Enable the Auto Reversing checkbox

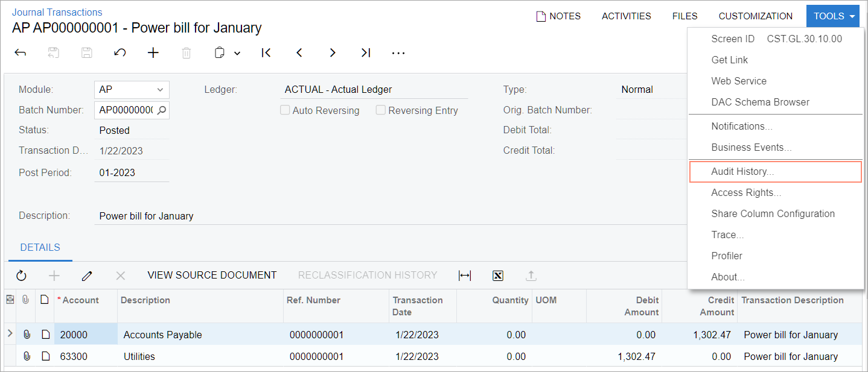click(x=285, y=110)
